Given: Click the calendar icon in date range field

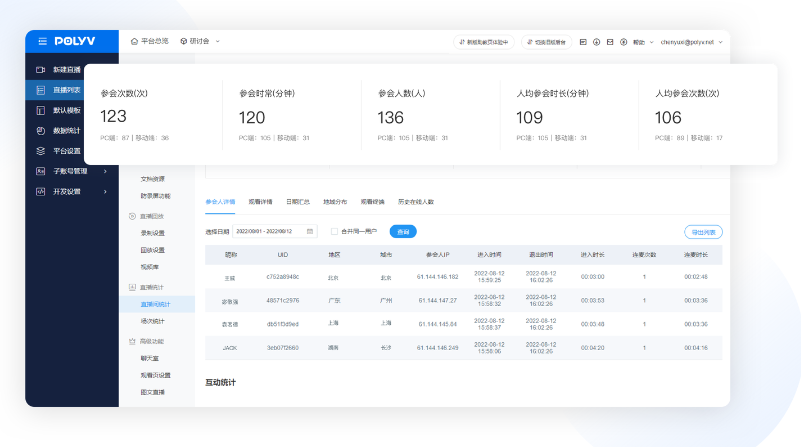Looking at the screenshot, I should click(x=309, y=231).
